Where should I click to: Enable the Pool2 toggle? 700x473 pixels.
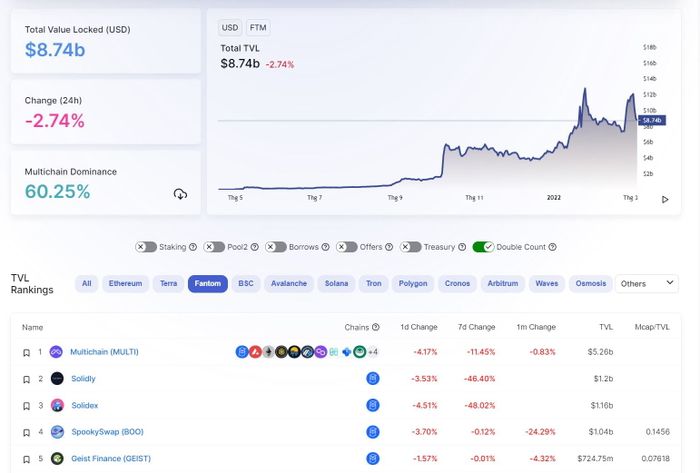pyautogui.click(x=214, y=247)
